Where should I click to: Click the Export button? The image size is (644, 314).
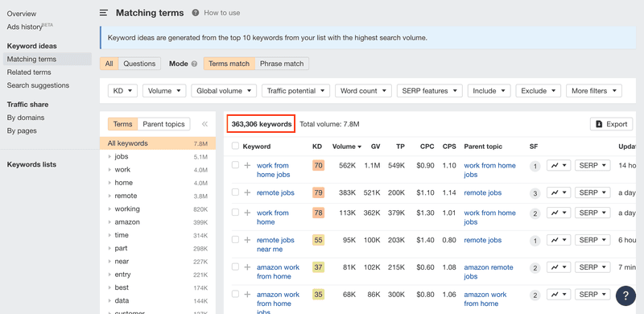pyautogui.click(x=612, y=124)
